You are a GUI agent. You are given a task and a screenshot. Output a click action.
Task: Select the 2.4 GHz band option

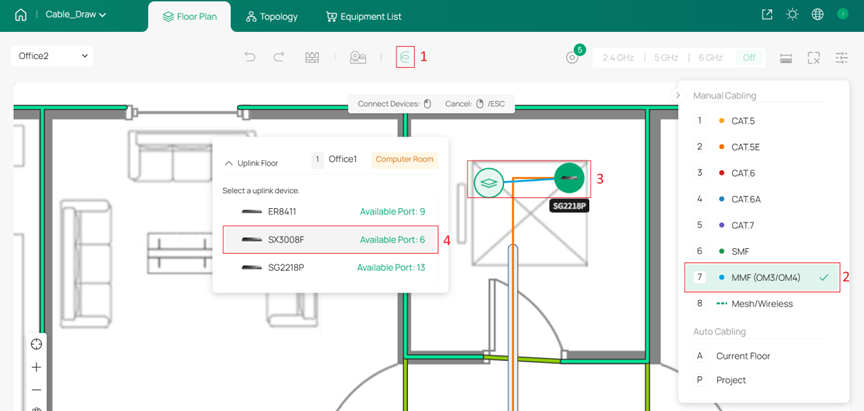(619, 58)
